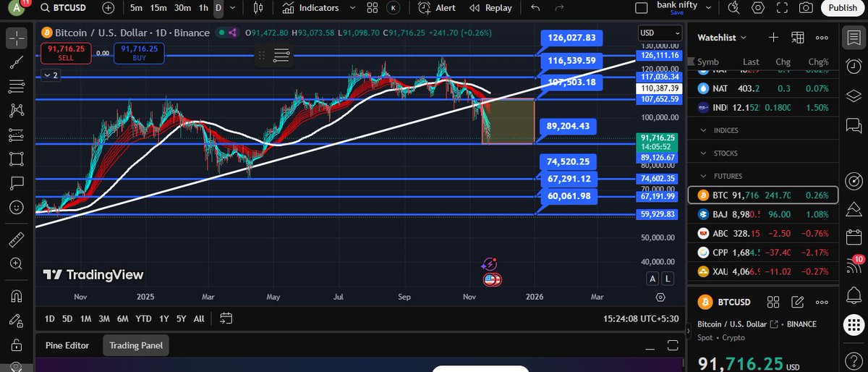Open the Alerts clock panel in right sidebar
Viewport: 868px width, 372px height.
point(854,67)
